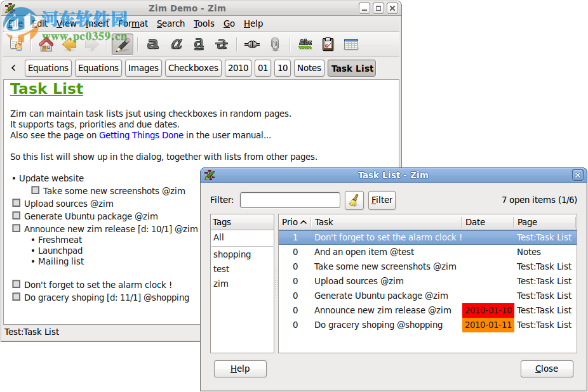Click the forward arrow in the toolbar
Viewport: 588px width, 392px height.
click(91, 44)
